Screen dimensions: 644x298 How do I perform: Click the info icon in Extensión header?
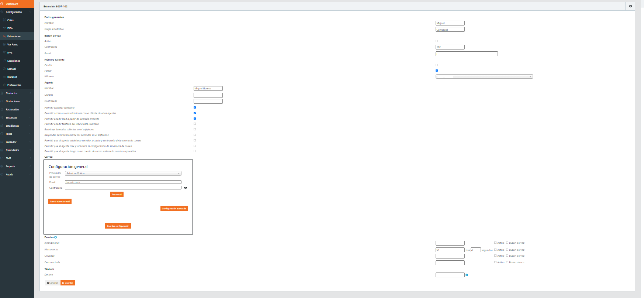click(630, 6)
